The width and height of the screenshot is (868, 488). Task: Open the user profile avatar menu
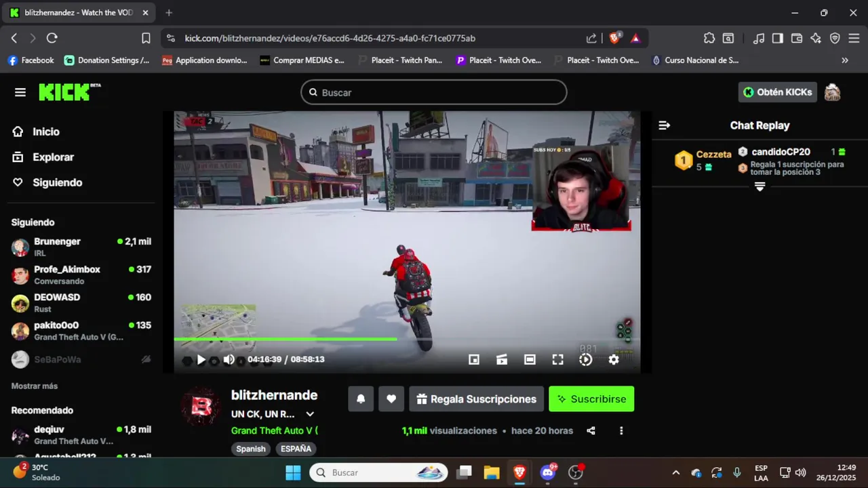[832, 92]
